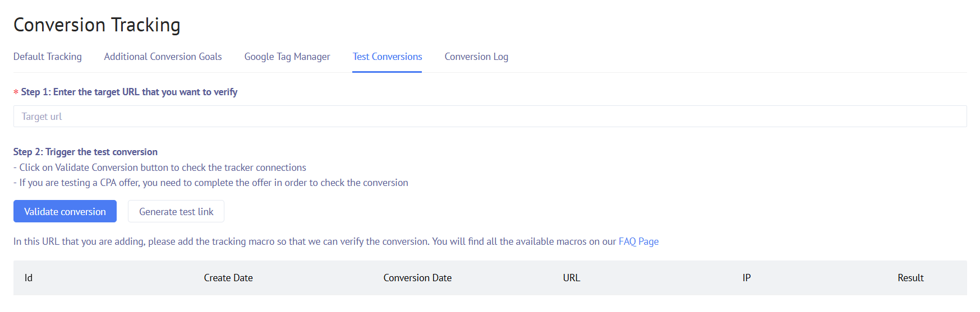Screen dimensions: 980x312
Task: Open the FAQ Page link
Action: [x=638, y=241]
